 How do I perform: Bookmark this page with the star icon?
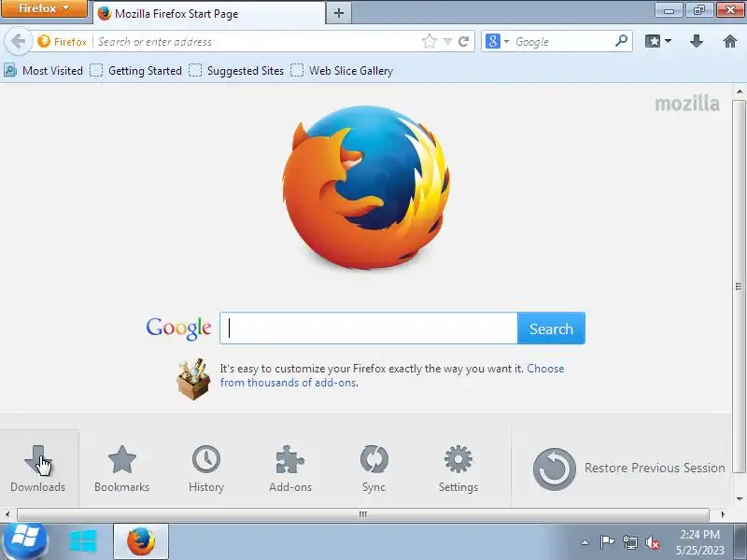tap(430, 41)
